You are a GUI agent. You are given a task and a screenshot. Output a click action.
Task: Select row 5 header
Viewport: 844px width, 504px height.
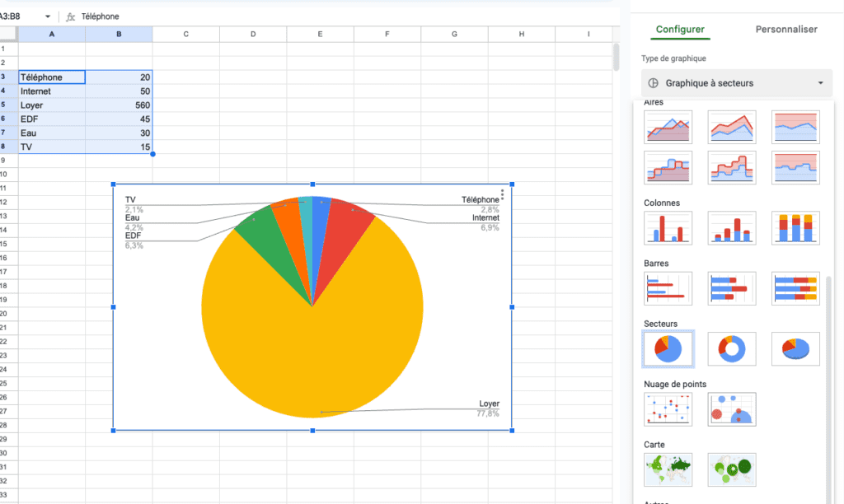pyautogui.click(x=8, y=105)
